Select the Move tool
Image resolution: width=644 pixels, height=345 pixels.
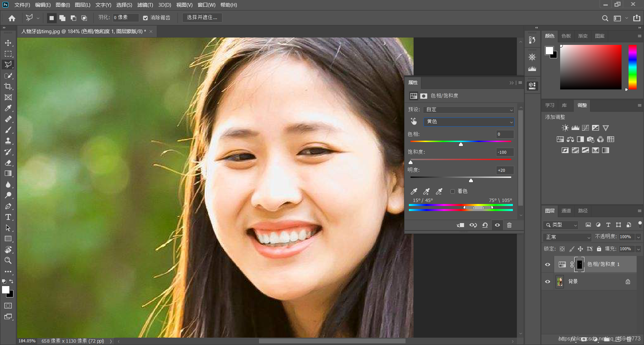8,43
